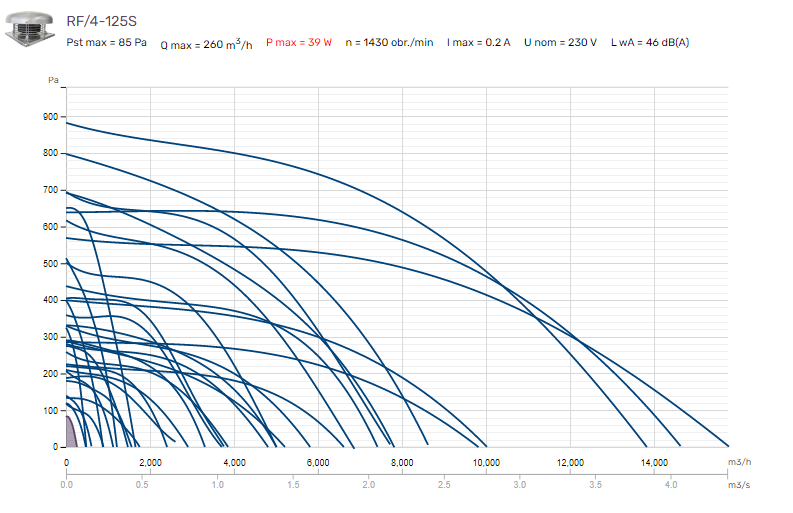Click the 'Q max = 260 m3/h' value
Screen dimensions: 793x513
pos(206,44)
